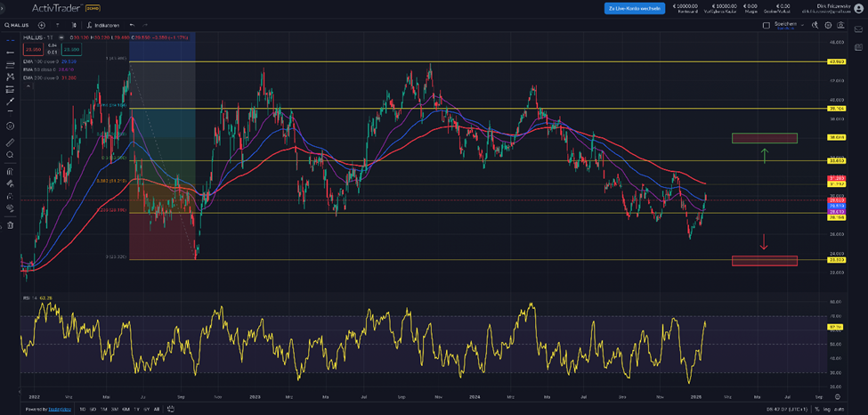Expand the Speichern dropdown arrow
The image size is (868, 415).
coord(803,25)
